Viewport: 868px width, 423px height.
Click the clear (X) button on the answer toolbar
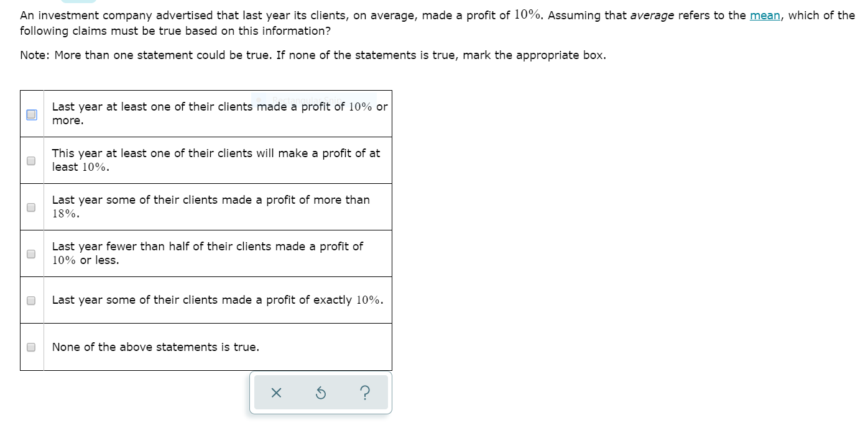point(277,393)
